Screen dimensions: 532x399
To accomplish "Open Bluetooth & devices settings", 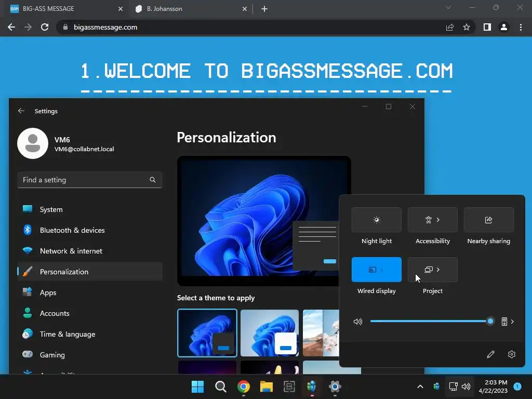I will click(x=89, y=230).
